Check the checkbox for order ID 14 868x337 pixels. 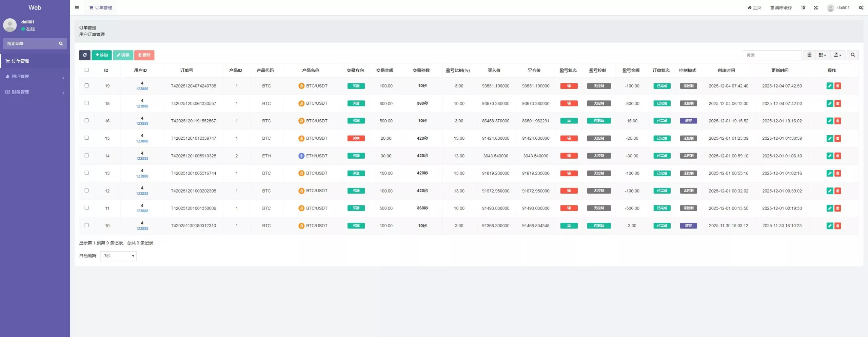coord(86,155)
